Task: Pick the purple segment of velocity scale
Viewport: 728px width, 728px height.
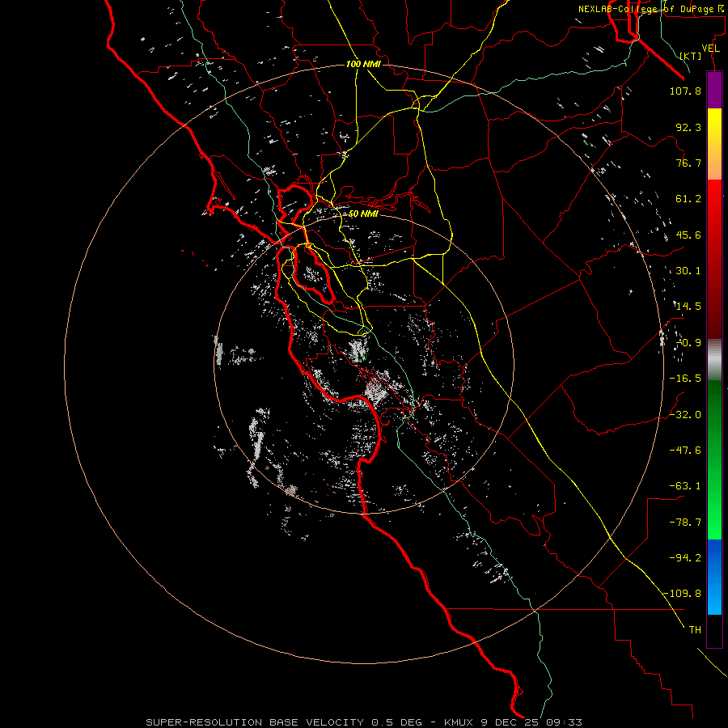Action: point(714,90)
